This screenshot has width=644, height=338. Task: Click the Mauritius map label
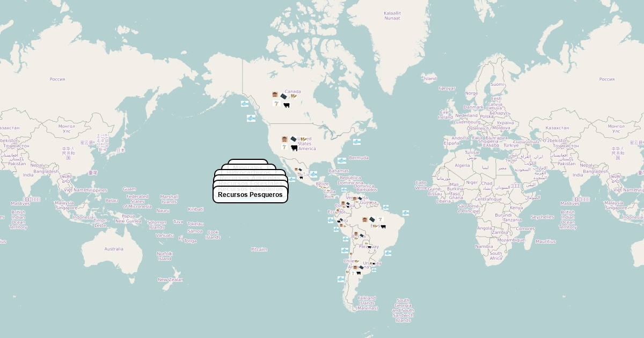point(545,241)
